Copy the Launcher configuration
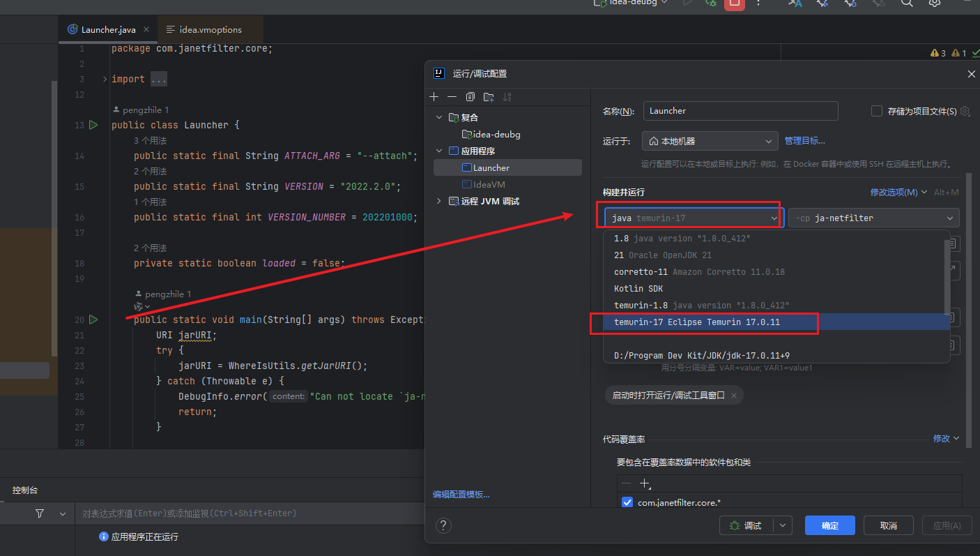This screenshot has height=556, width=980. click(470, 96)
